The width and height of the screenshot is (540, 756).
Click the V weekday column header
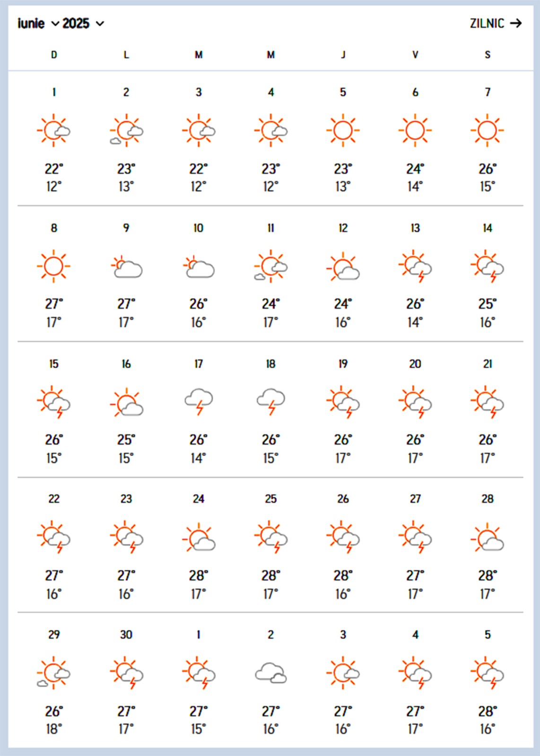[x=415, y=55]
